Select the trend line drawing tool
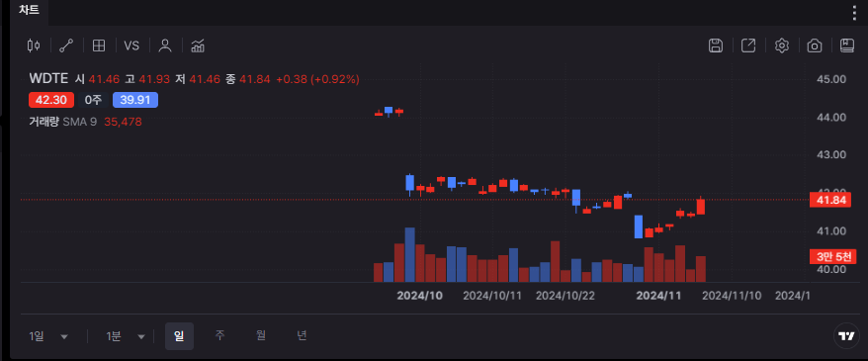 pos(66,45)
